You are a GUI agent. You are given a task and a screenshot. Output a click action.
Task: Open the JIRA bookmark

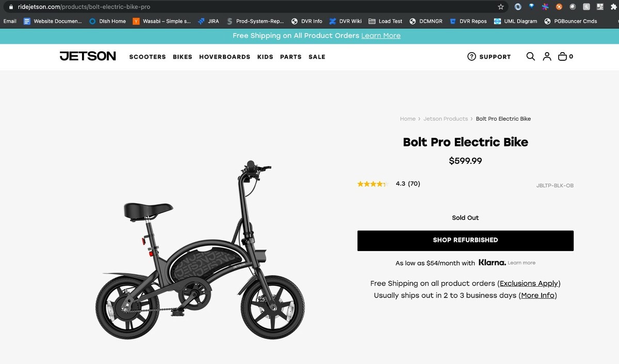pos(208,21)
